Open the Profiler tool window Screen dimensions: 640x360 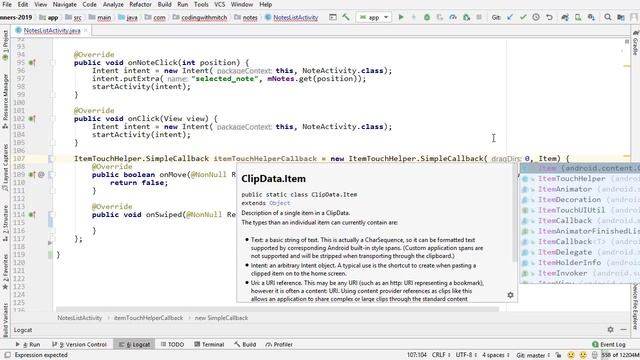coord(279,344)
